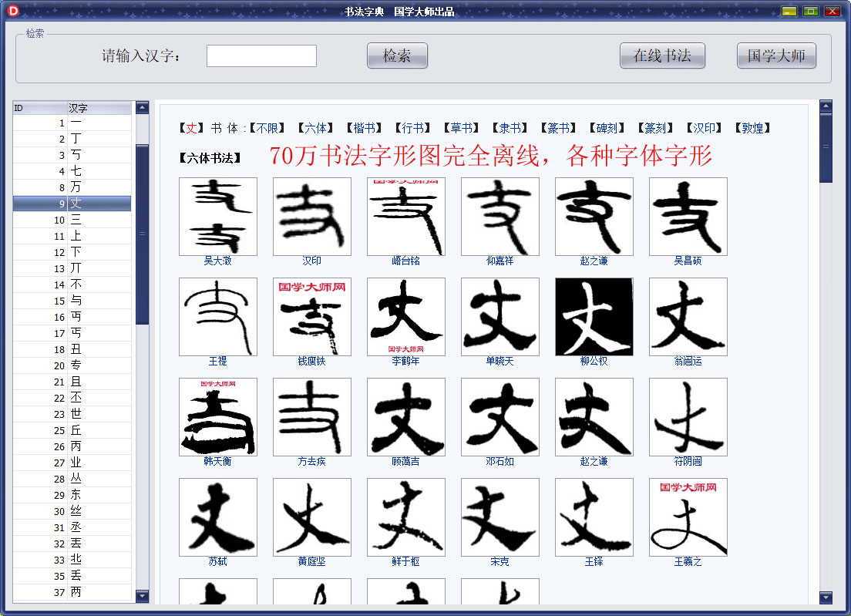Open the 韩天衡 calligraphy thumbnail
Viewport: 851px width, 616px height.
point(218,417)
